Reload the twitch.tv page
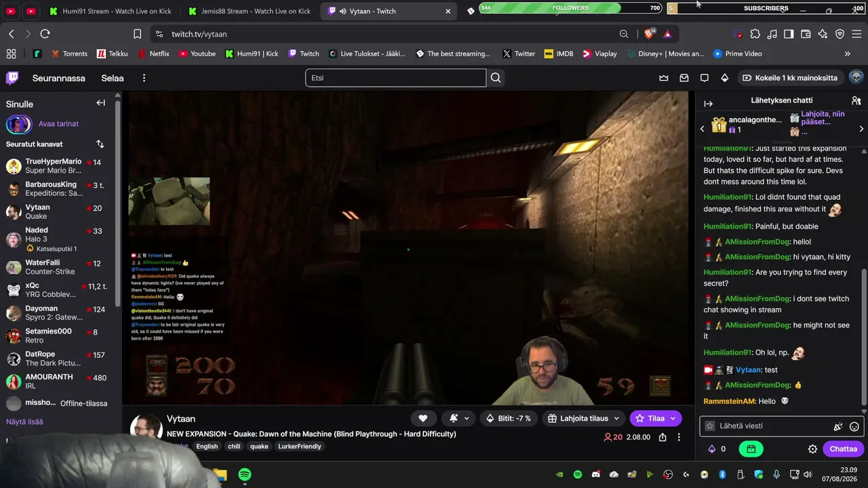 click(x=45, y=34)
